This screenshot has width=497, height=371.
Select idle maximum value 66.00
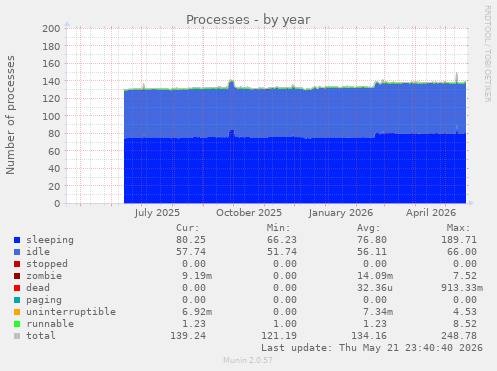coord(462,252)
